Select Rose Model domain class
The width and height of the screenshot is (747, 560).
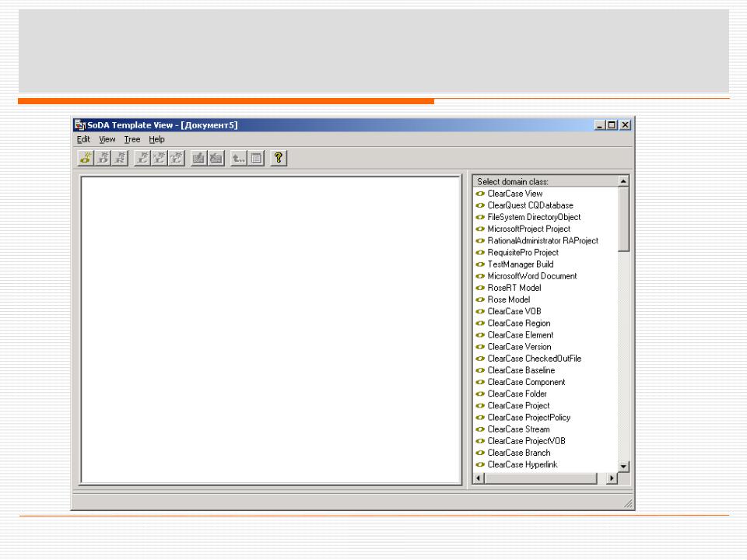tap(509, 299)
